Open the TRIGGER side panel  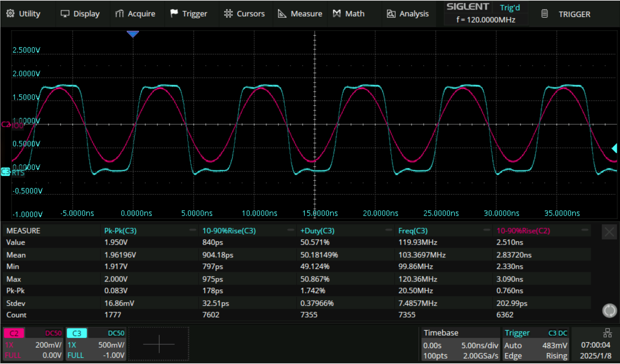(x=574, y=14)
